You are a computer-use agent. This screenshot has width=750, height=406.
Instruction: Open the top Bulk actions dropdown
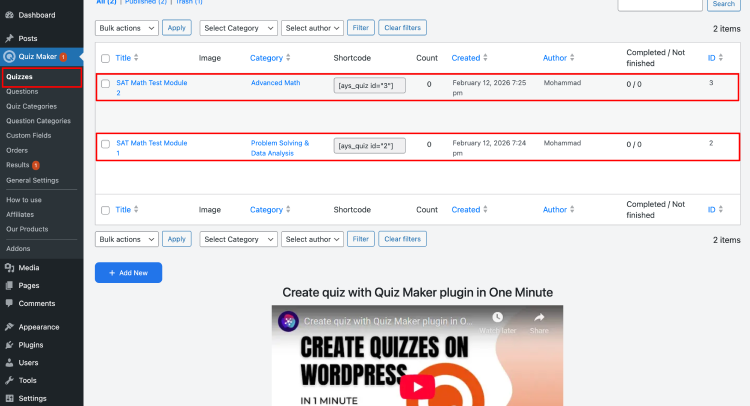(x=127, y=28)
